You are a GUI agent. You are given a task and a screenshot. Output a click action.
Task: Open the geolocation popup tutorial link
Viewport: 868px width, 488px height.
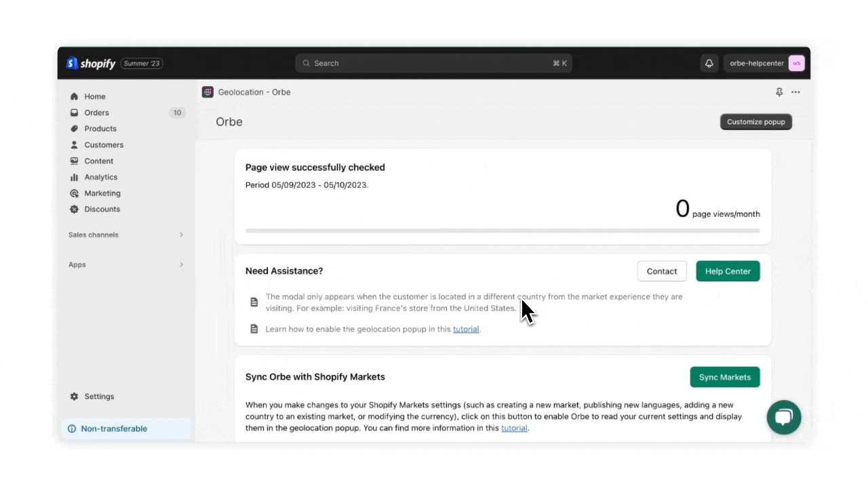(466, 329)
